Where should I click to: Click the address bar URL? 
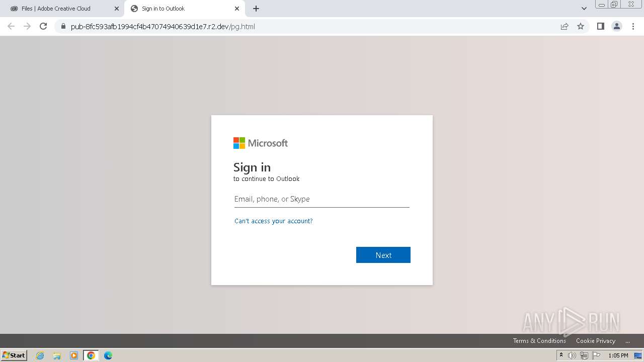point(163,27)
